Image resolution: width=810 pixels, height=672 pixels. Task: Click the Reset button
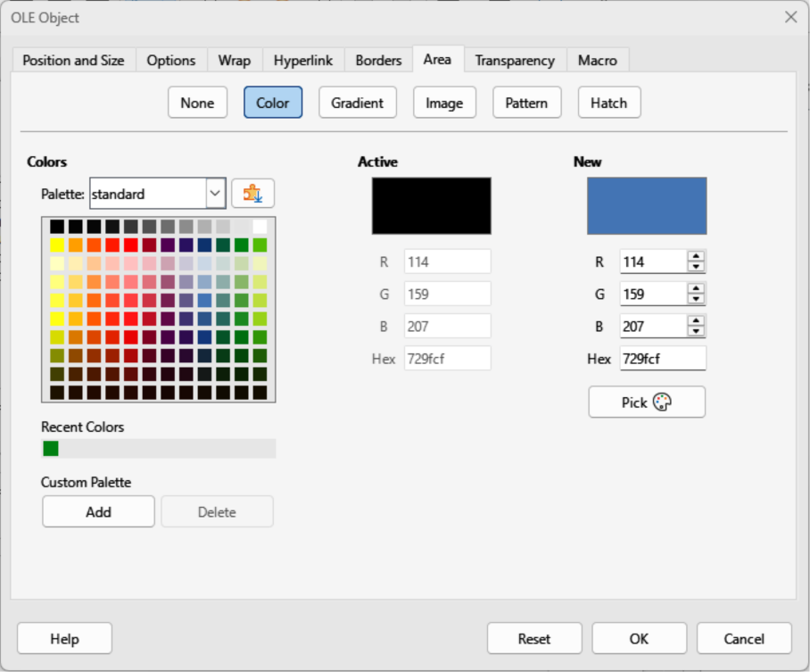coord(534,639)
